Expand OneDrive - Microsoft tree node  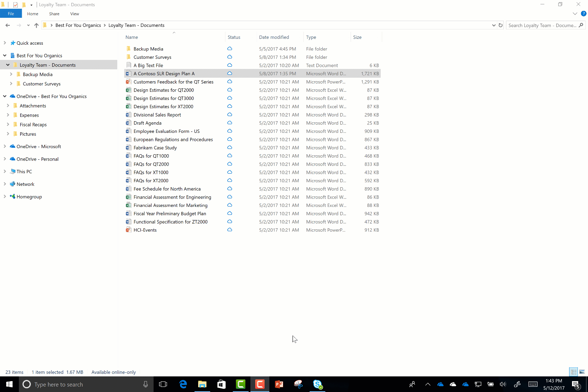coord(5,146)
